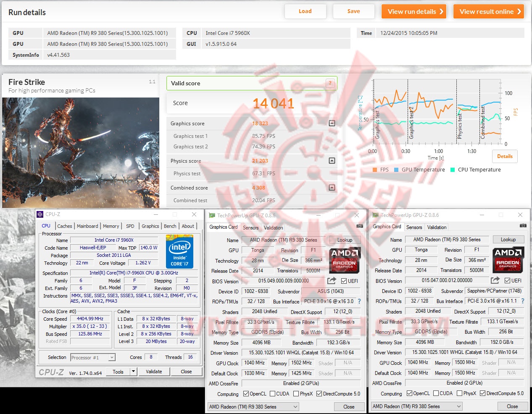Toggle OpenCL checkbox in ASUS GPU-Z window
This screenshot has width=532, height=414.
point(246,394)
